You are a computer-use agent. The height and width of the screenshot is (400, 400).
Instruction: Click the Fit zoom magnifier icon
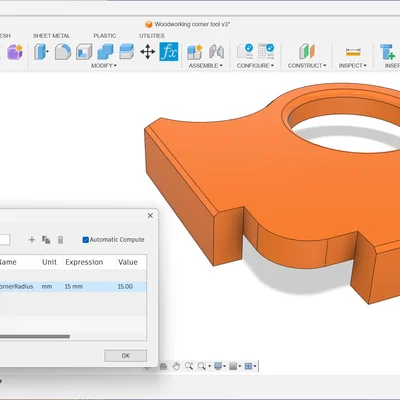202,366
